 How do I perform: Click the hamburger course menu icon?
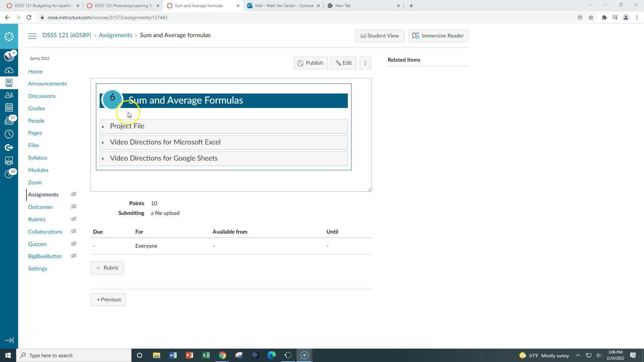(32, 36)
